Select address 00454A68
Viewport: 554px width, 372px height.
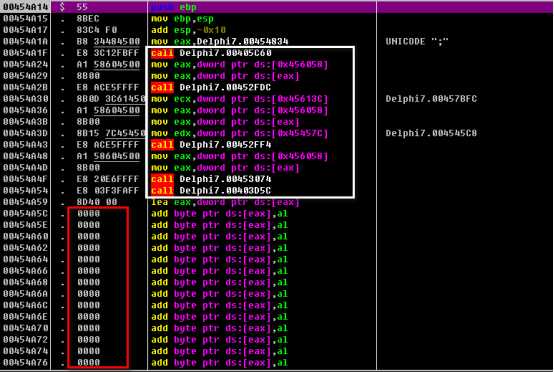coord(25,282)
